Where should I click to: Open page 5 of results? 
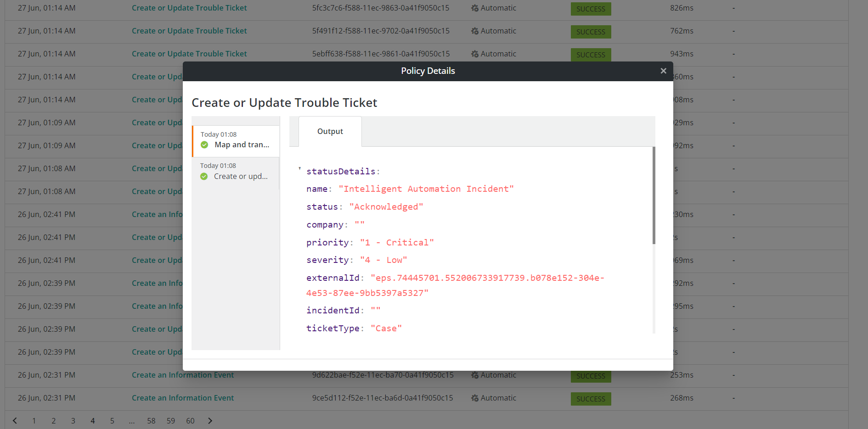tap(112, 421)
